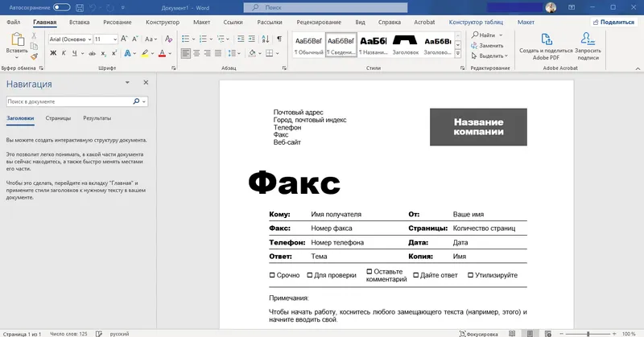The height and width of the screenshot is (337, 644).
Task: Check the Утилизируйте checkbox
Action: (471, 275)
